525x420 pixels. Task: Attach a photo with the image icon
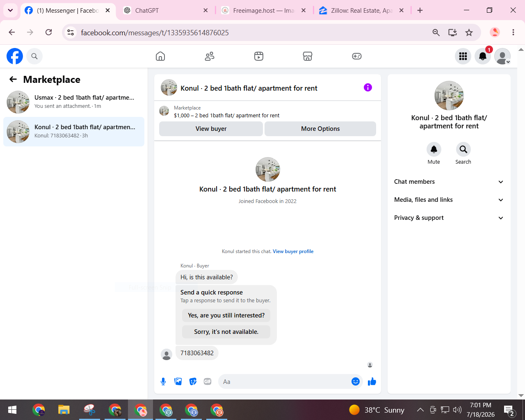[x=178, y=382]
